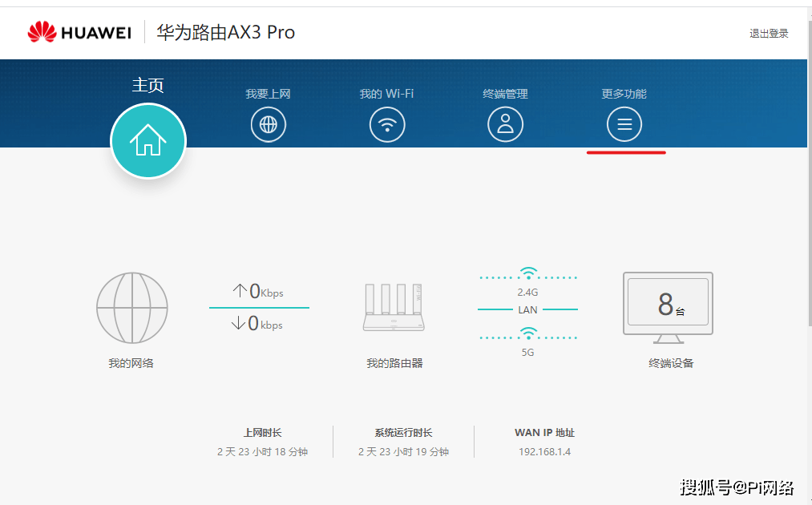The image size is (812, 505).
Task: Click the 终端设备 label
Action: point(671,363)
